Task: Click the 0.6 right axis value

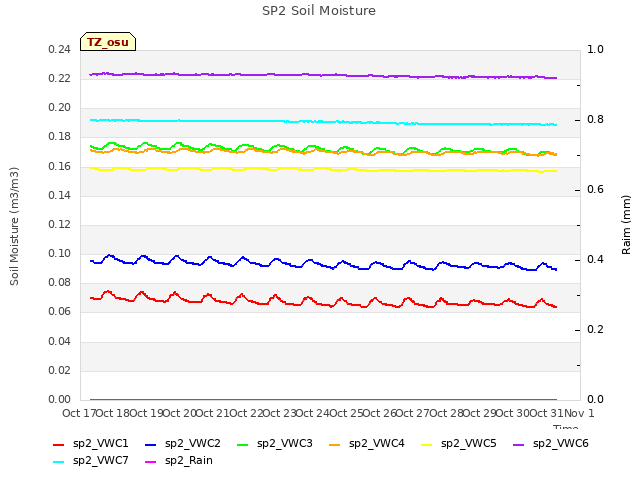Action: (x=595, y=189)
